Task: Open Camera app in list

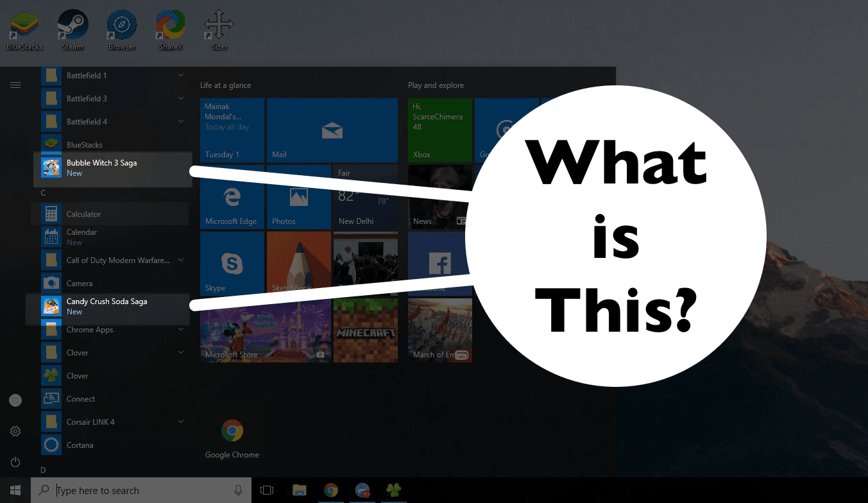Action: pyautogui.click(x=110, y=284)
